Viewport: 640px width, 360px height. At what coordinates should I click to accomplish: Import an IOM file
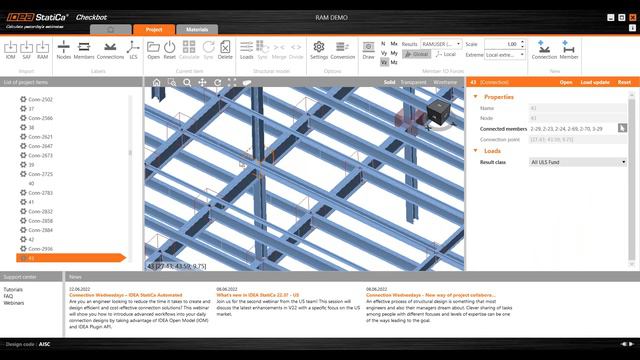(11, 50)
